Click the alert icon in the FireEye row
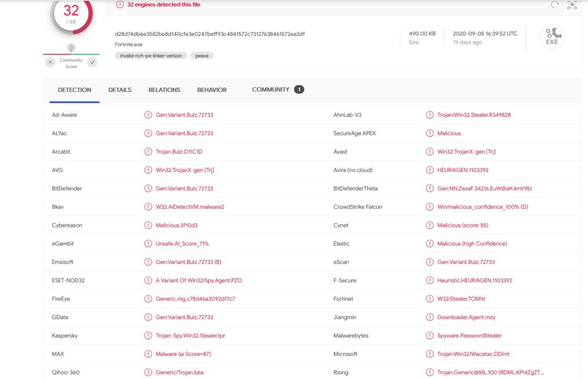This screenshot has height=379, width=588. coord(148,299)
